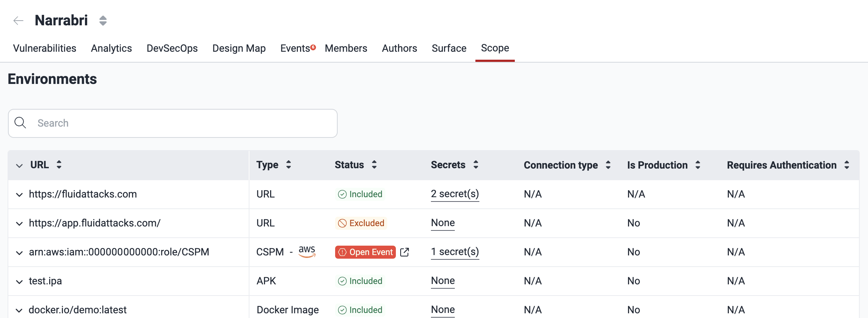Sort by Requires Authentication column arrows
The image size is (868, 318).
tap(847, 165)
